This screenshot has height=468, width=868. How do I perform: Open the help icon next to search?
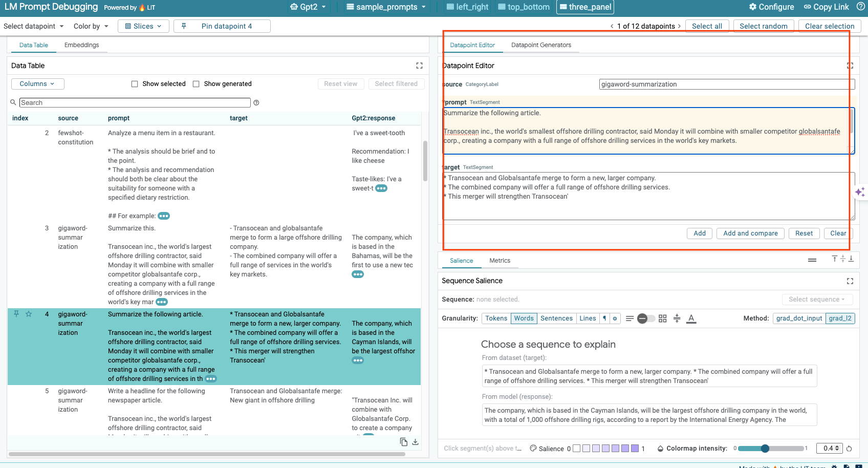coord(256,103)
